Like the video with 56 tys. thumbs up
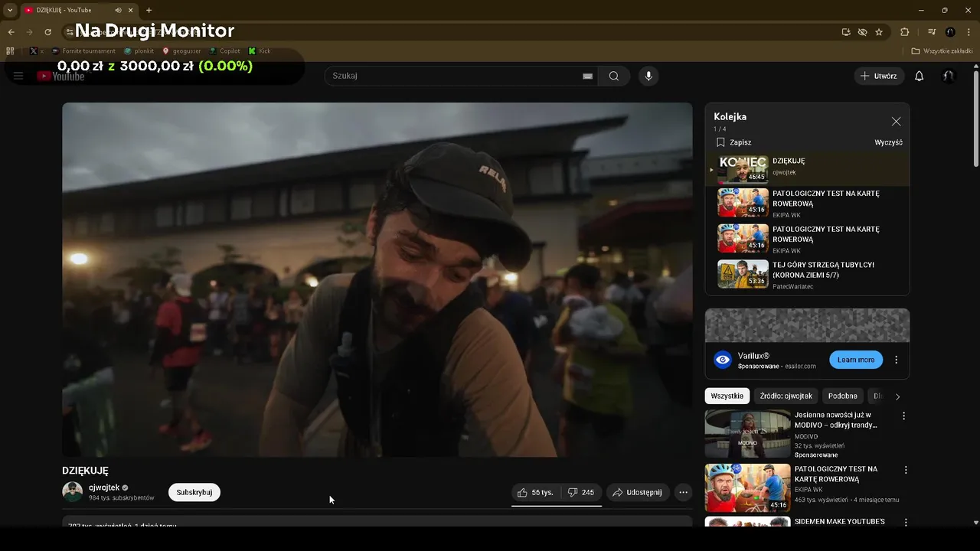This screenshot has height=551, width=980. [535, 492]
